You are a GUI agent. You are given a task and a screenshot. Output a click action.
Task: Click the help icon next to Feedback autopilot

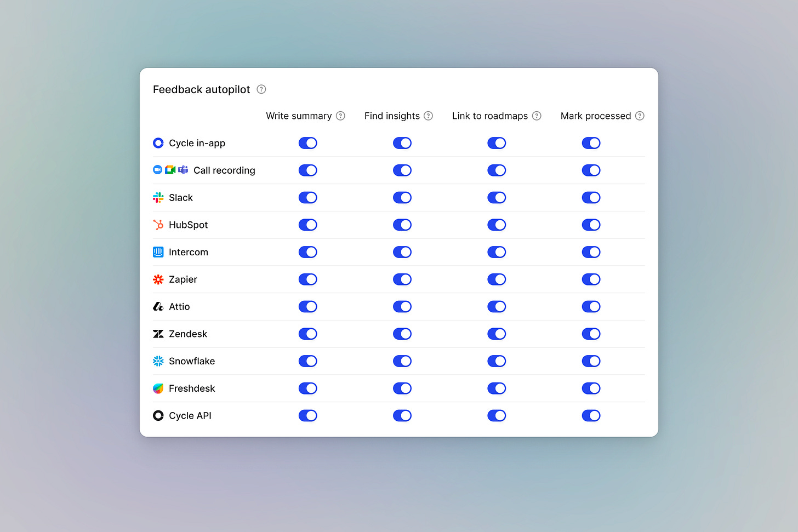261,89
